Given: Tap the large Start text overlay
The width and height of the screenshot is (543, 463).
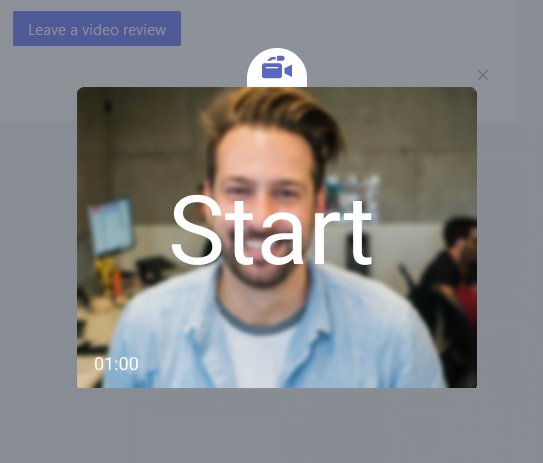Looking at the screenshot, I should coord(272,230).
